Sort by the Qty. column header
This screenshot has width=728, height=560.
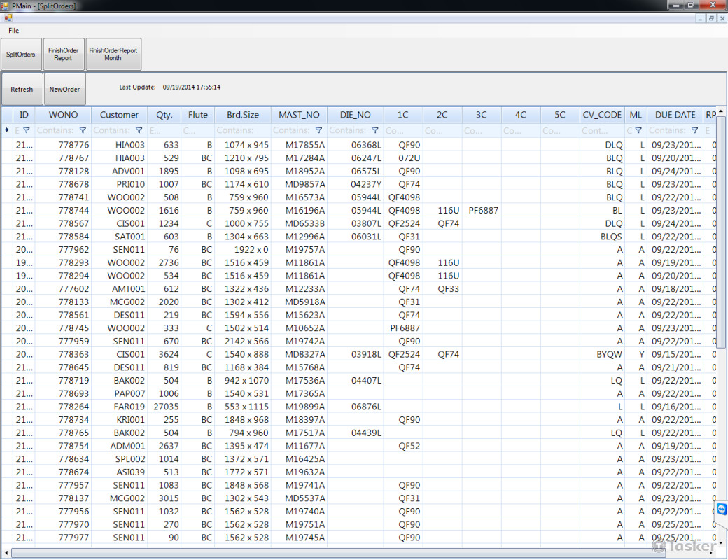164,115
